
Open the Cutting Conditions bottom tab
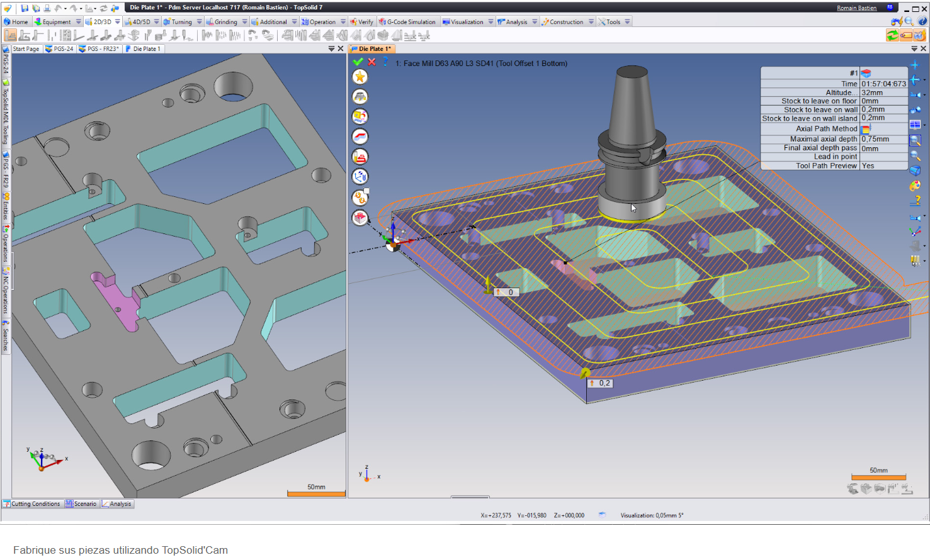pyautogui.click(x=32, y=504)
